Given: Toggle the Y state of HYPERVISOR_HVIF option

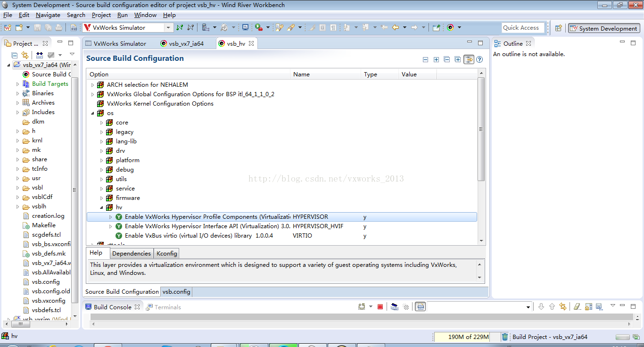Looking at the screenshot, I should coord(119,226).
